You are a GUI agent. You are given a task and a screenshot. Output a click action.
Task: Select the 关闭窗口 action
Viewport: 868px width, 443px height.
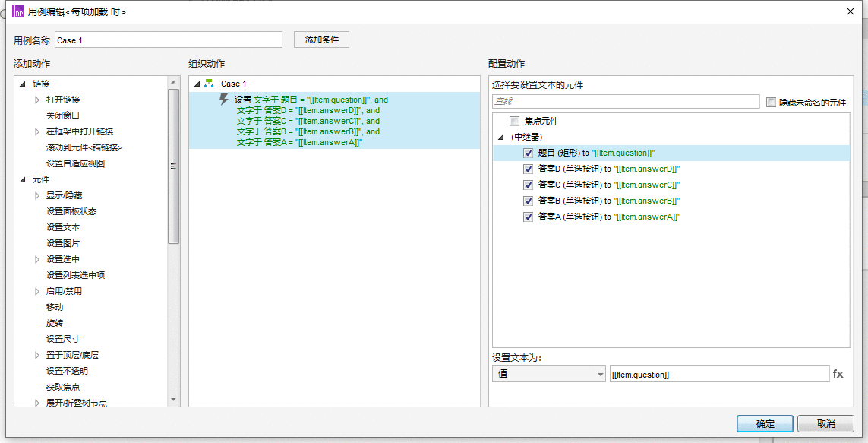coord(62,115)
